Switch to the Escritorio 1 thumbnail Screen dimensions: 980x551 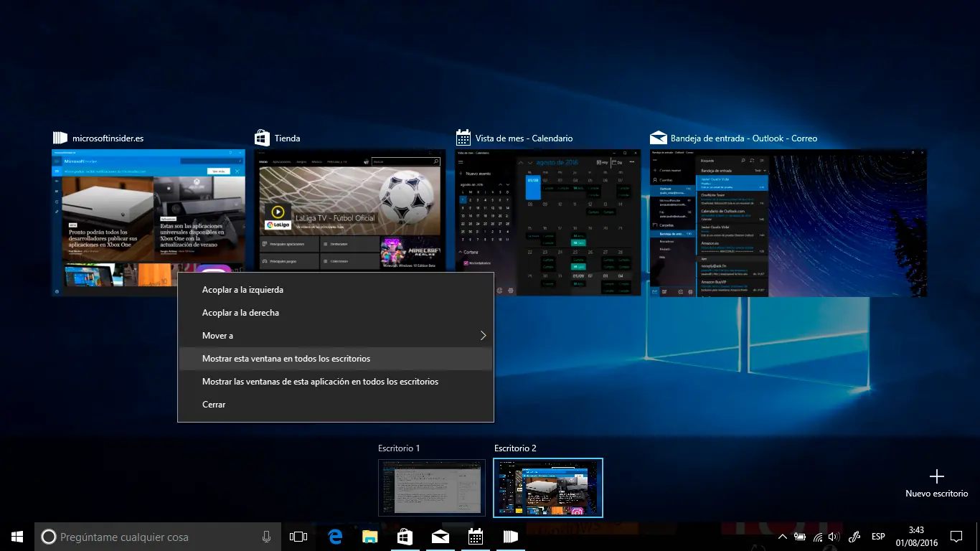[431, 488]
